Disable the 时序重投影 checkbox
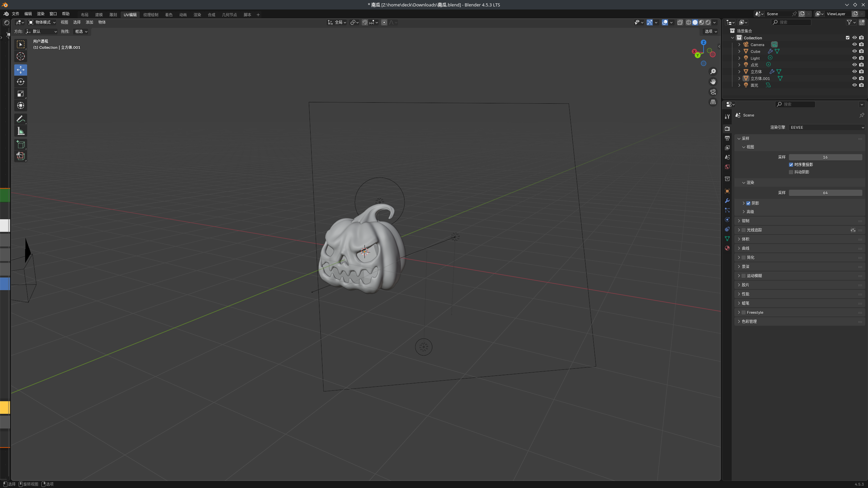This screenshot has width=868, height=488. coord(791,165)
